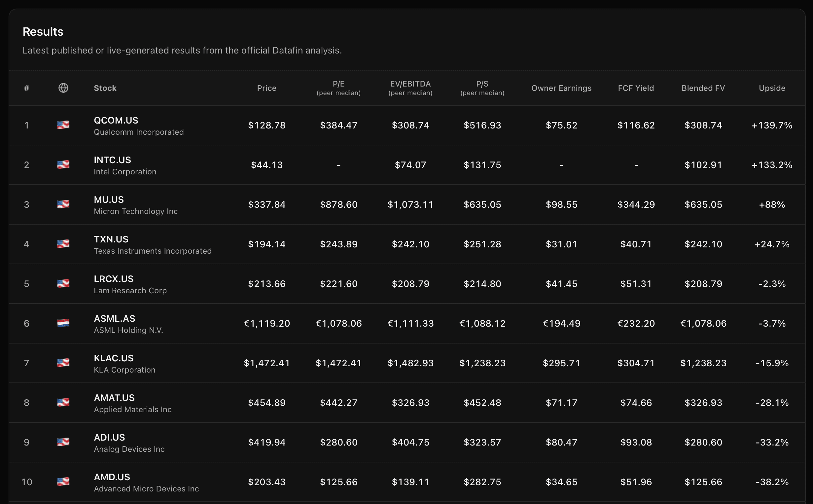The image size is (813, 504).
Task: Click Micron's $1,073.11 EV/EBITDA value
Action: tap(410, 205)
